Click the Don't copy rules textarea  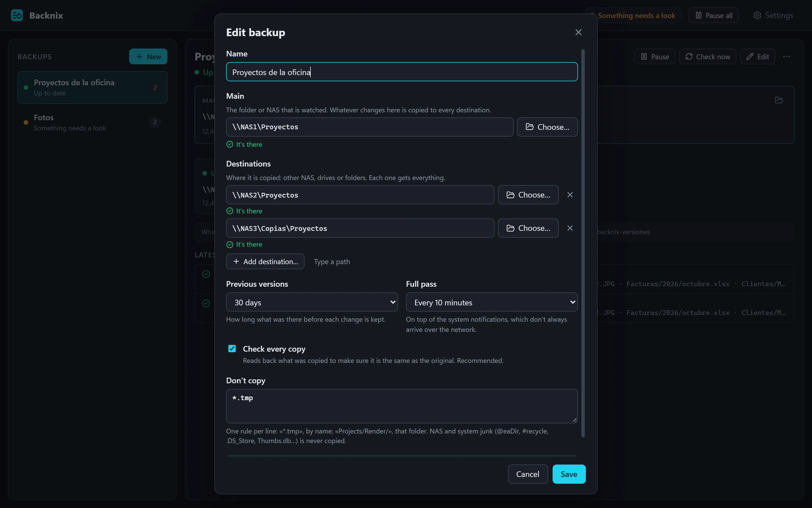402,406
